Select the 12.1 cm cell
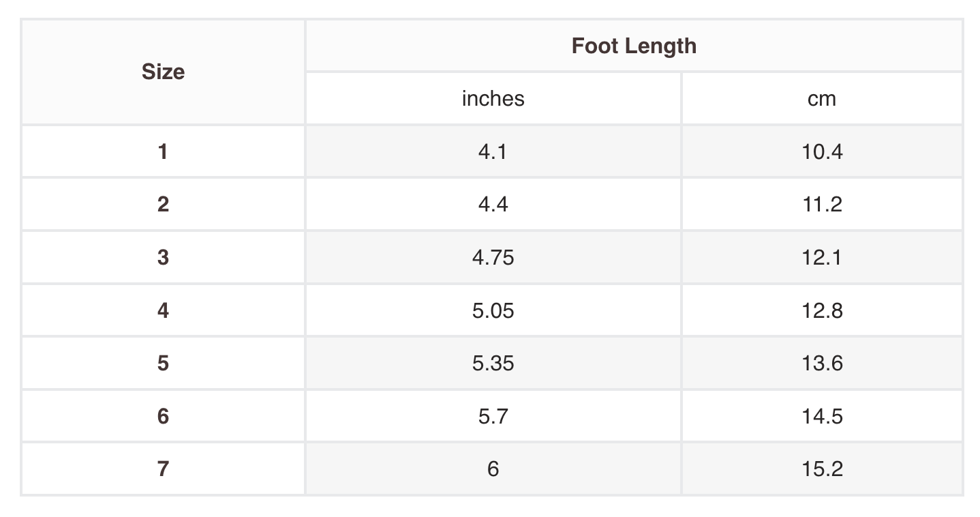 point(822,257)
